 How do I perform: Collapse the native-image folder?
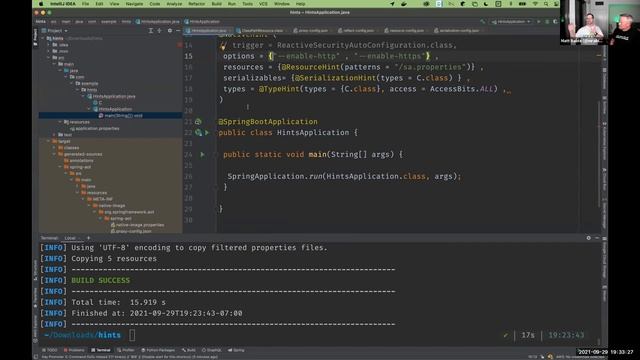pyautogui.click(x=89, y=206)
